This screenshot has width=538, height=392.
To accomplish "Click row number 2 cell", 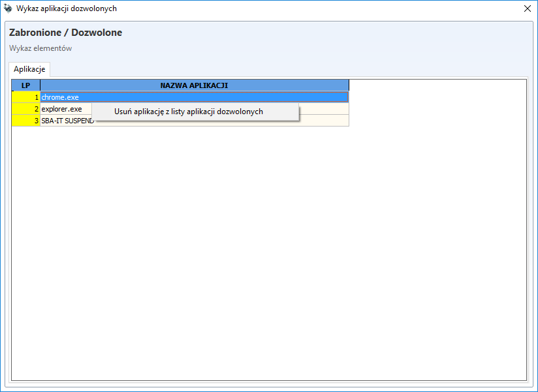I will pos(25,109).
